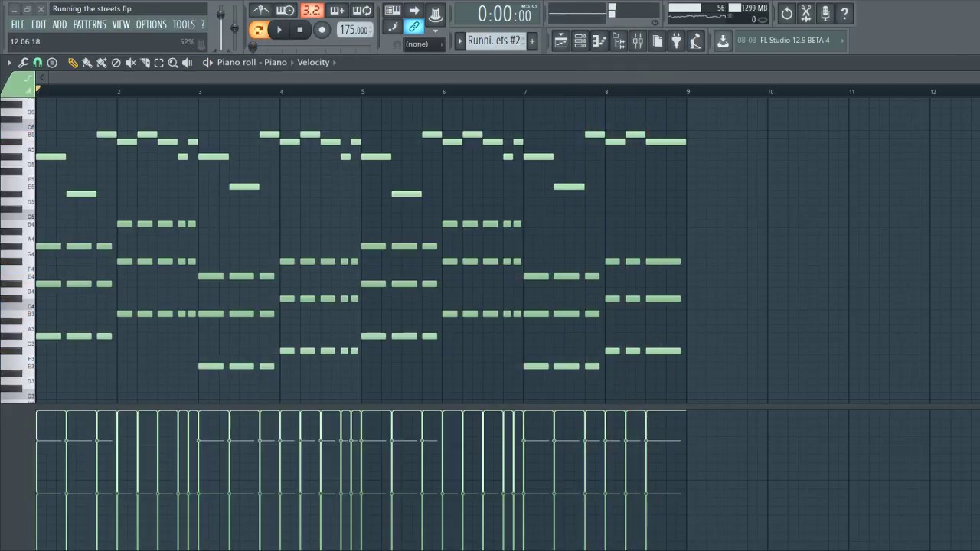This screenshot has height=551, width=980.
Task: Switch pattern/song mode orange button
Action: tap(258, 30)
